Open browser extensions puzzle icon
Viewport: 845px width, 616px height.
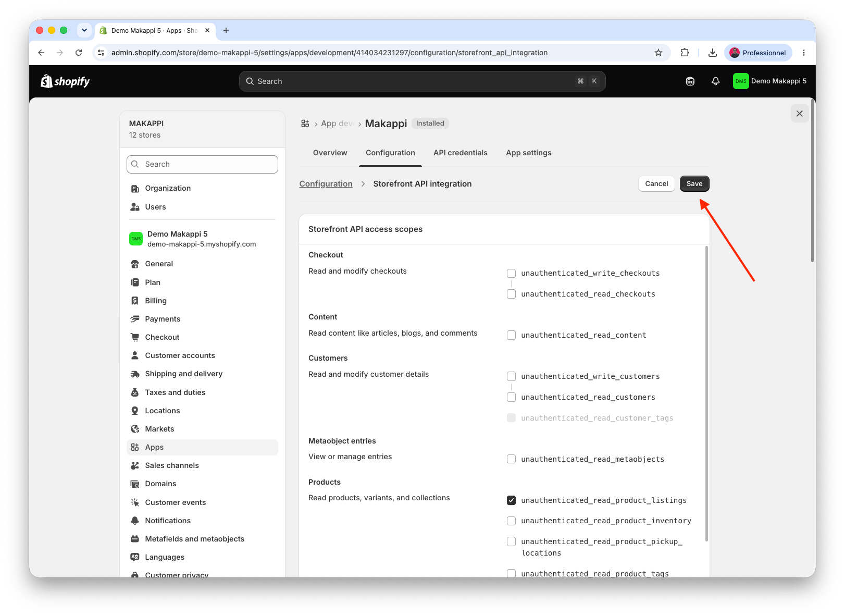coord(685,53)
